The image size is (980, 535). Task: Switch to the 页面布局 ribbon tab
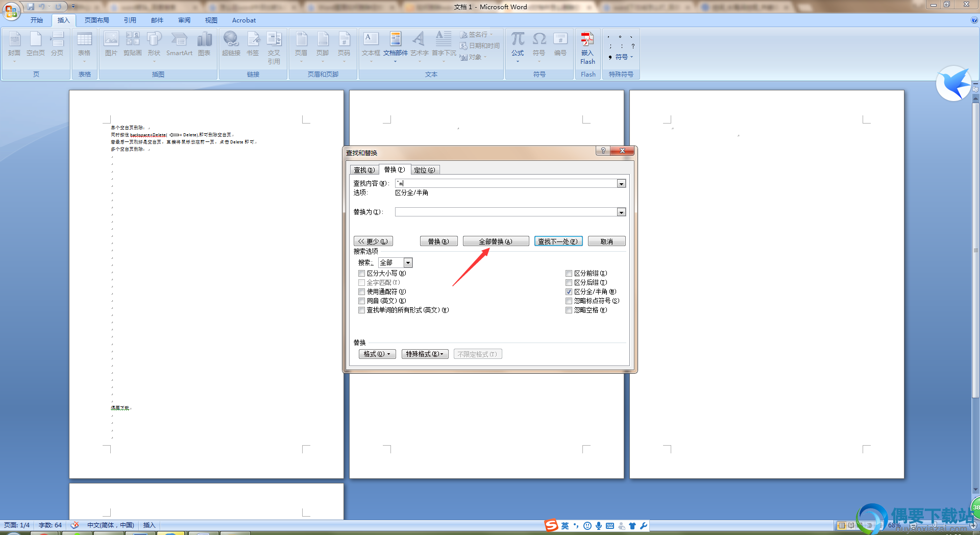[97, 20]
